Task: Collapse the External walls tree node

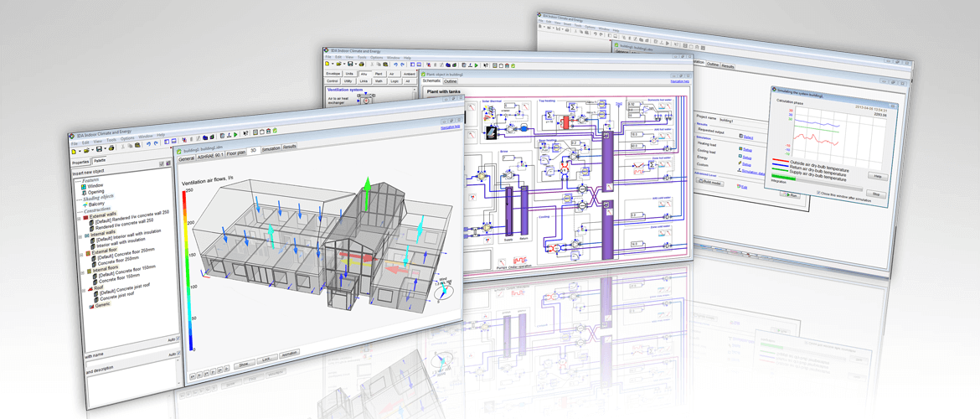Action: tap(80, 216)
